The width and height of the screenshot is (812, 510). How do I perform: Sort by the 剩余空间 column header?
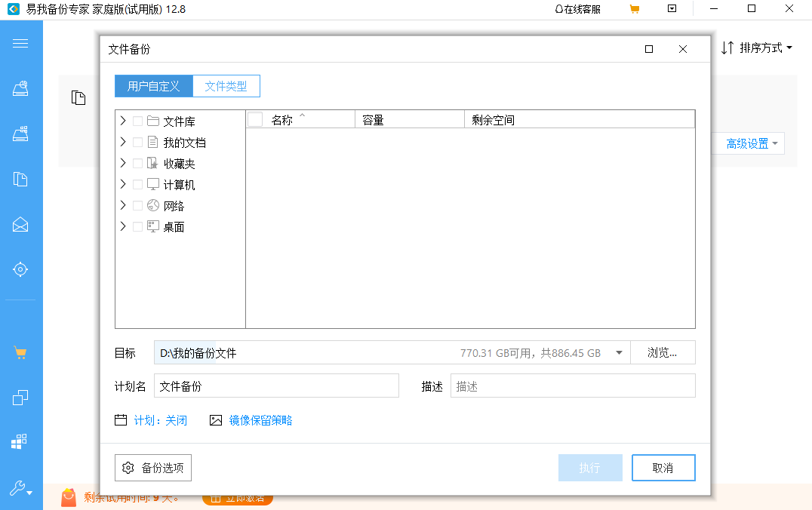[580, 120]
